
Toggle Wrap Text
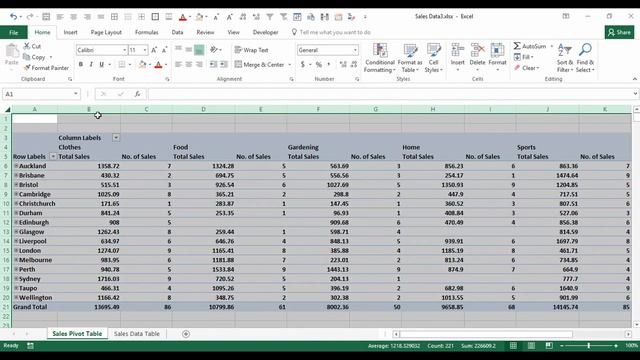click(x=251, y=50)
